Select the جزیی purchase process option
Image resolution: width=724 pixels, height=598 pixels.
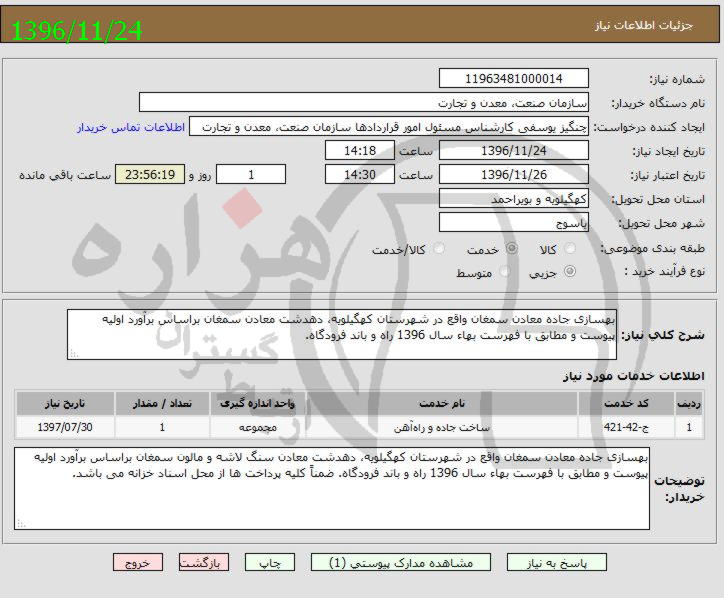(x=570, y=272)
